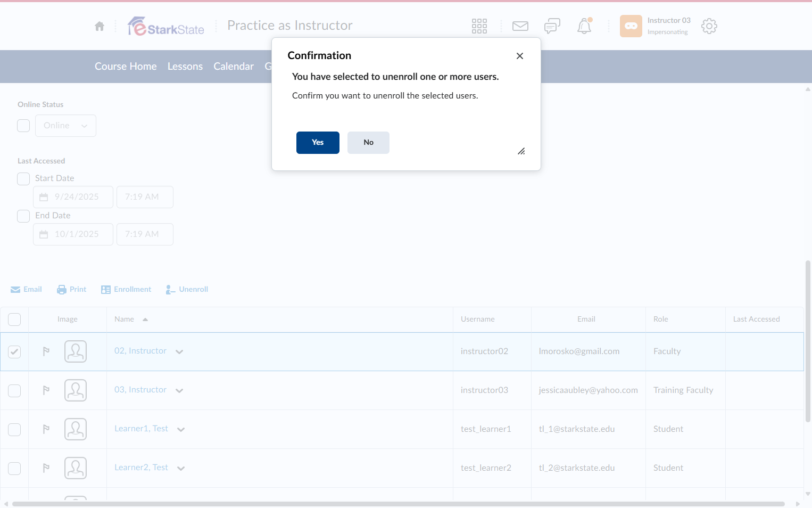The height and width of the screenshot is (508, 812).
Task: Expand actions chevron for 02, Instructor
Action: click(x=179, y=351)
